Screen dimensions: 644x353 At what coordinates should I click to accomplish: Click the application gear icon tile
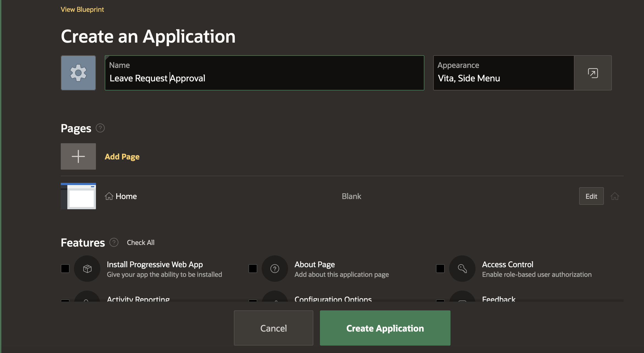[x=78, y=73]
